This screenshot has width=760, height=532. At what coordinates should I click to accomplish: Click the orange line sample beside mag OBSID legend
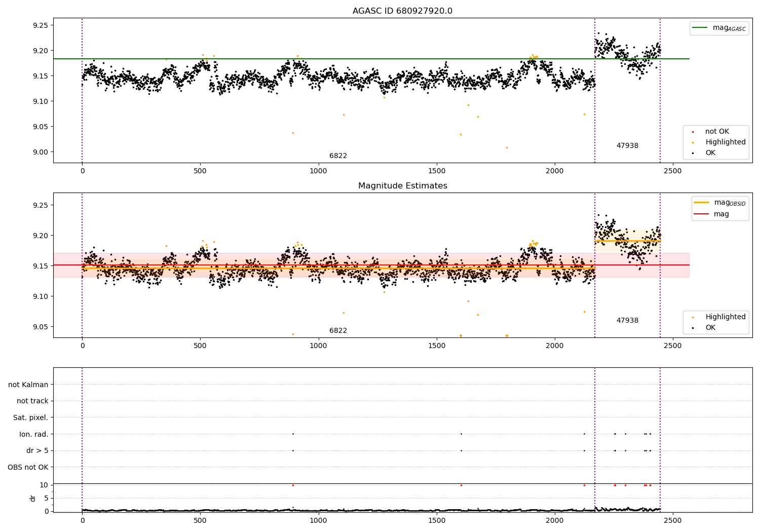(x=701, y=203)
